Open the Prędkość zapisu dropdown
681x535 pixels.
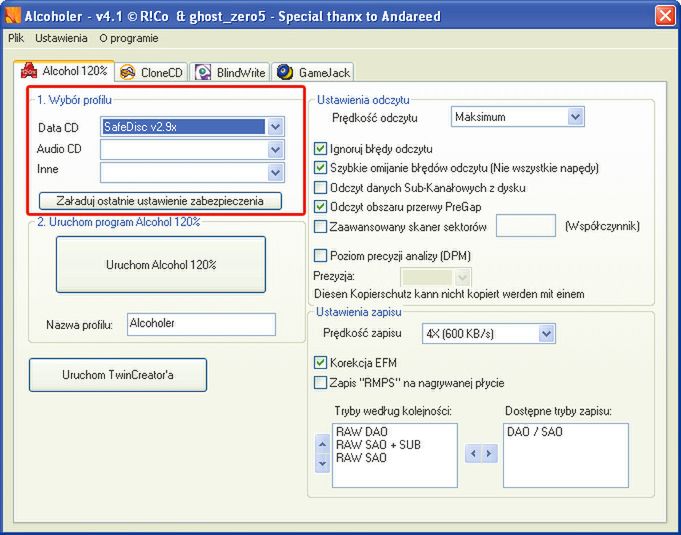click(x=546, y=334)
